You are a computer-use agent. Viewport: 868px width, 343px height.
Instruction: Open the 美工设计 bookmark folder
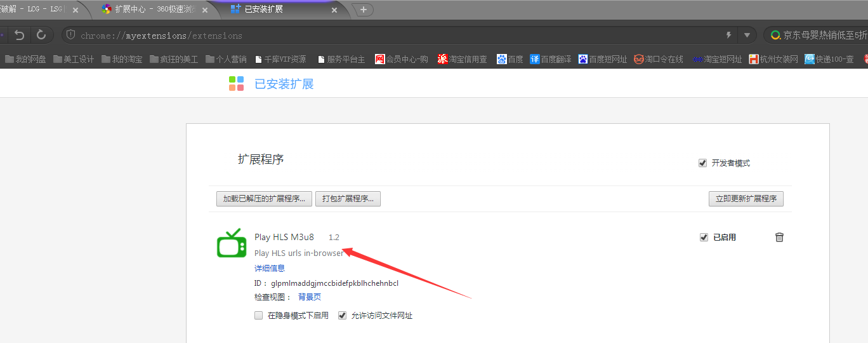[74, 59]
